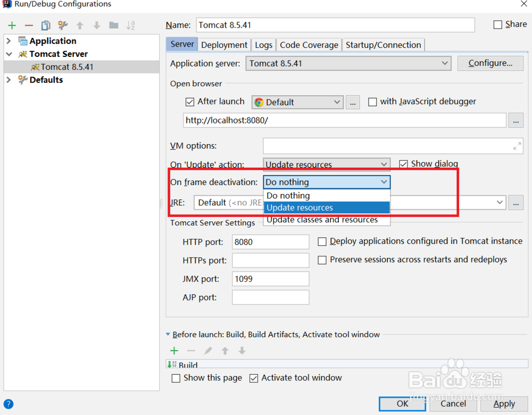The height and width of the screenshot is (415, 532).
Task: Click the JMX port field
Action: pyautogui.click(x=270, y=279)
